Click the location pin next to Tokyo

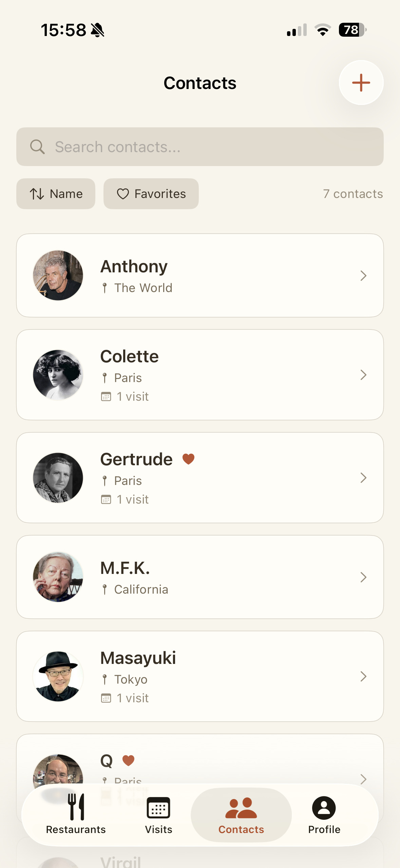[x=106, y=679]
